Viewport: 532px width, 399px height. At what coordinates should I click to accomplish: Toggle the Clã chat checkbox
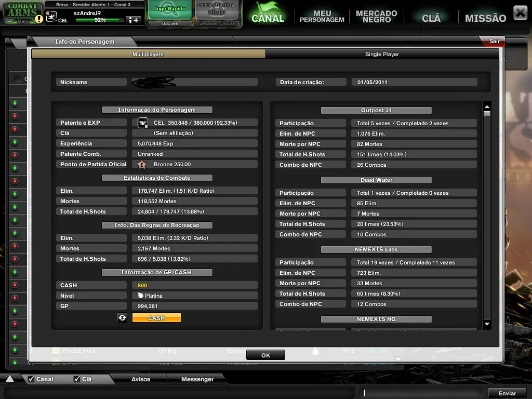(x=77, y=379)
